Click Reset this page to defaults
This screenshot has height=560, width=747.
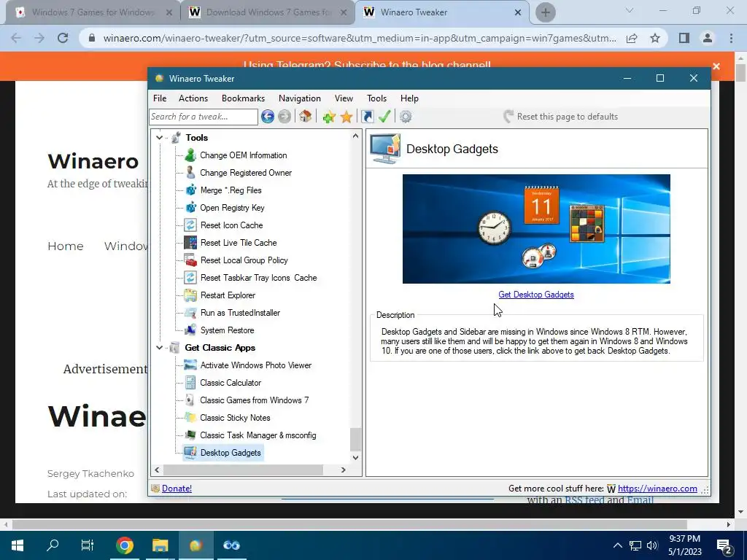561,117
